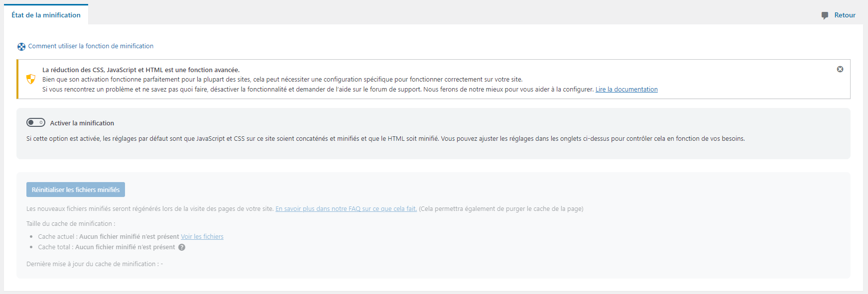Click the "Taille du cache de minification" label
Screen dimensions: 868x294
pos(70,224)
